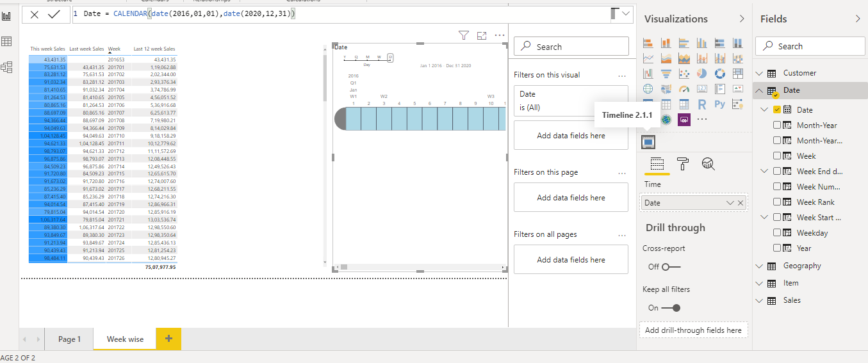Choose the Clustered column chart visualization
Screen dimensions: 868x363
coord(702,43)
